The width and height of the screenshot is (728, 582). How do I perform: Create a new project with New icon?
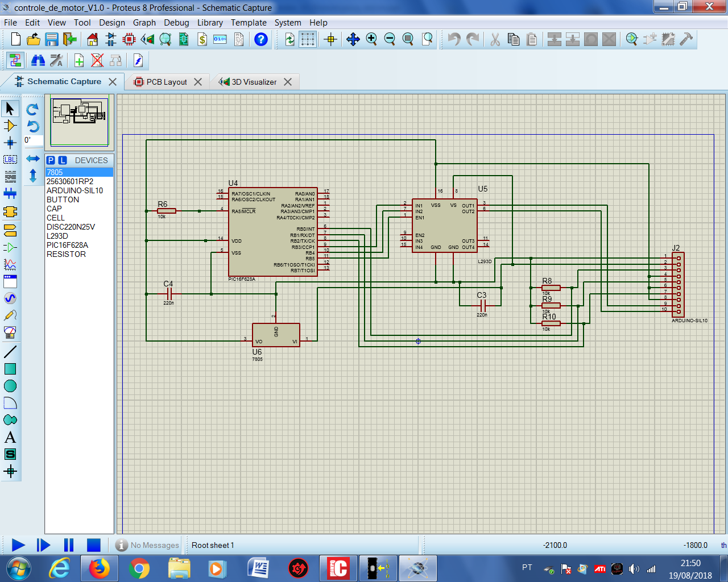click(x=15, y=39)
